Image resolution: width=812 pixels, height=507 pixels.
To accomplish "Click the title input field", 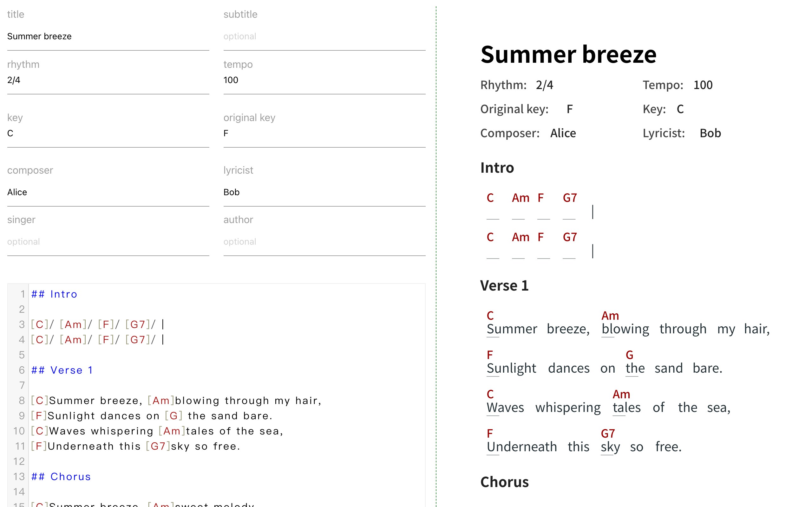I will (x=108, y=36).
